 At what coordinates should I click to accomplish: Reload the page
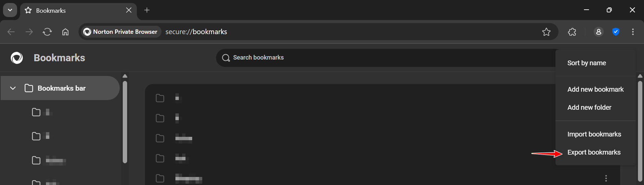tap(47, 32)
